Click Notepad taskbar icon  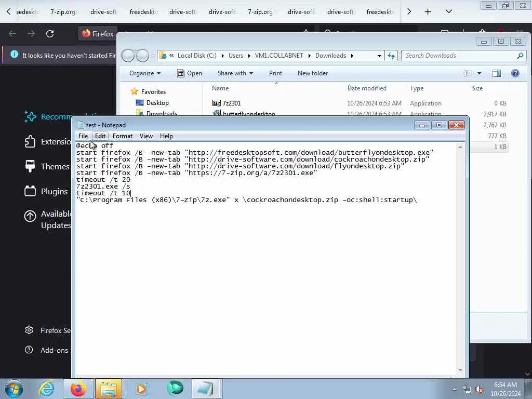click(206, 389)
